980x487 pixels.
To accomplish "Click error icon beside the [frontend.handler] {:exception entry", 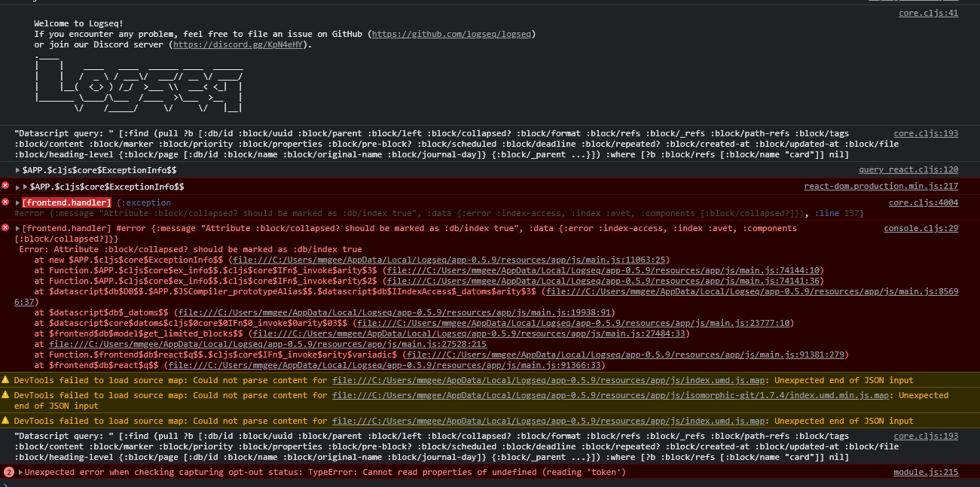I will tap(6, 202).
